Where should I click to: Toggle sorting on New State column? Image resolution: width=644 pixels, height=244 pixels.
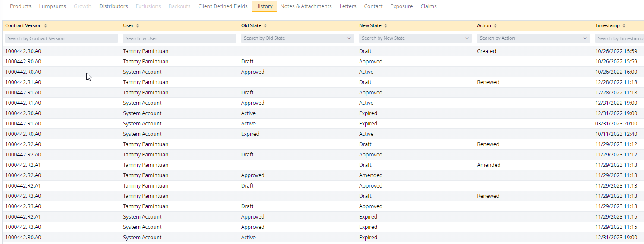point(385,26)
